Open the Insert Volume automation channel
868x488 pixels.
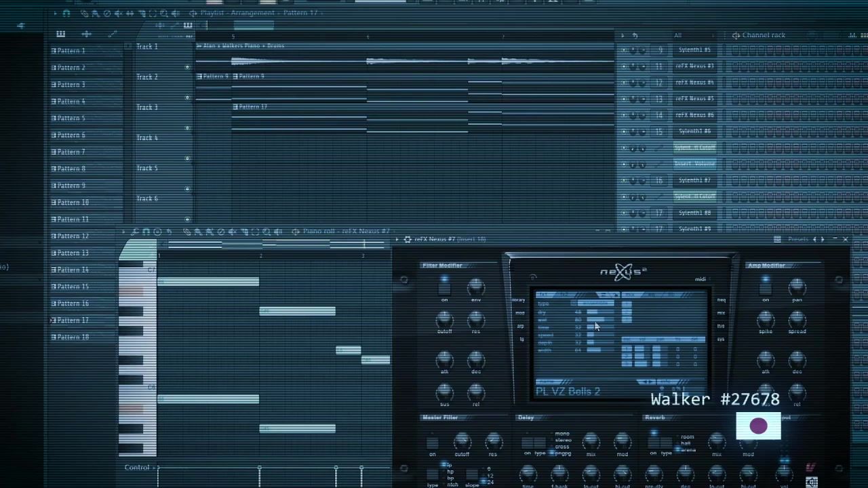tap(694, 164)
